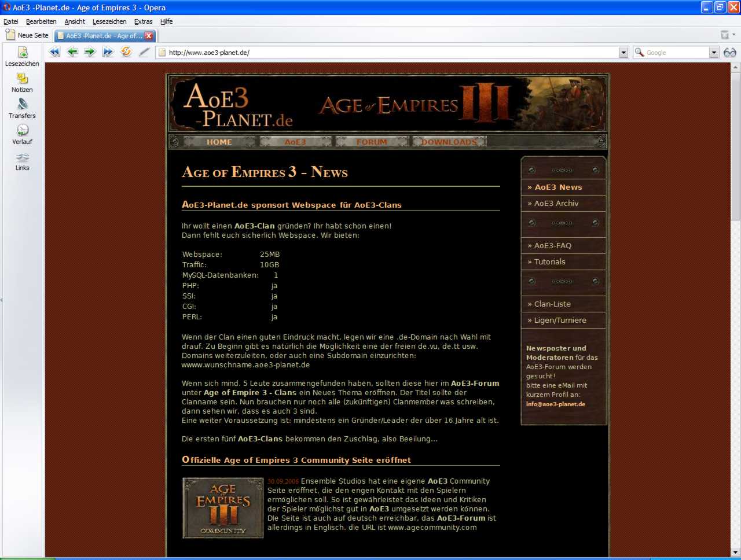Open the Links panel
Viewport: 741px width, 560px height.
click(x=22, y=161)
